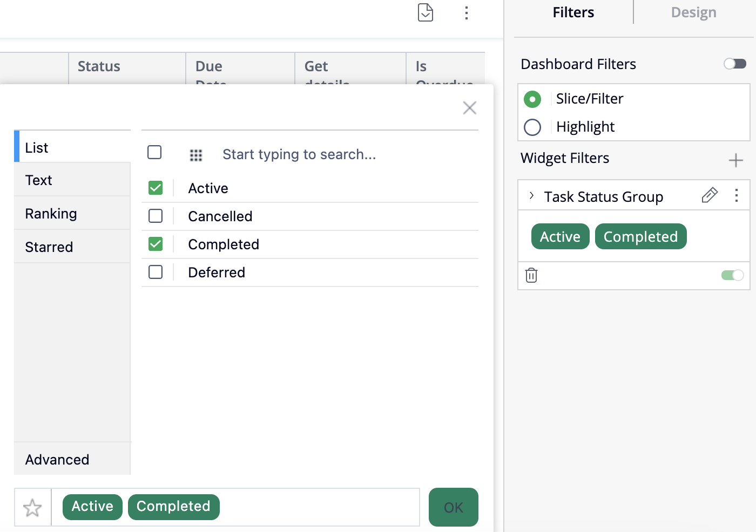The height and width of the screenshot is (532, 756).
Task: Open the Advanced filter section
Action: tap(57, 460)
